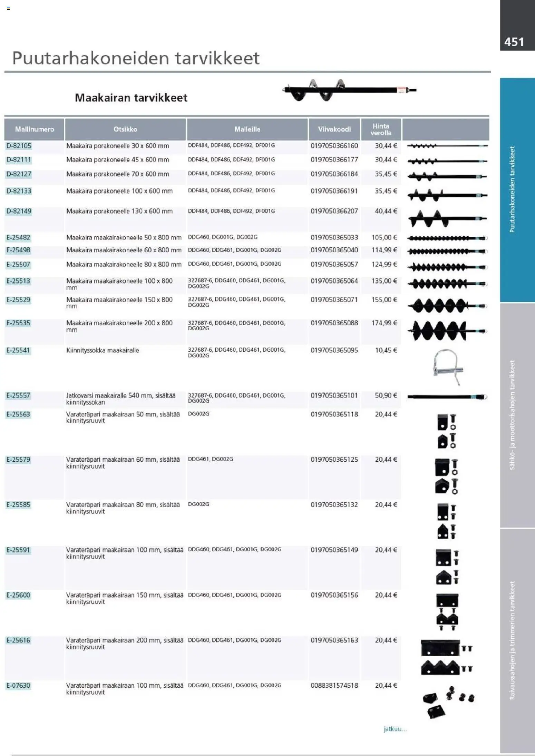The height and width of the screenshot is (756, 535).
Task: Click the 200 mm spare blade pair image
Action: (447, 658)
